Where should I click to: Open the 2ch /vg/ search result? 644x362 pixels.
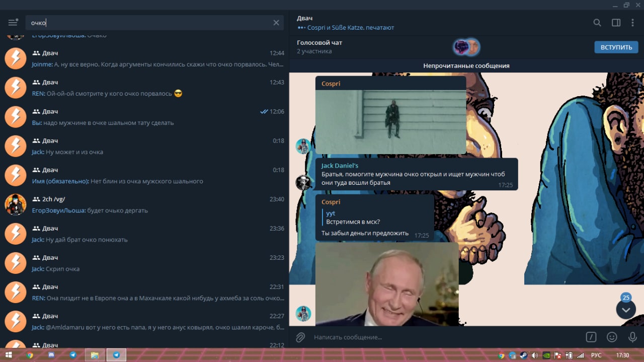pyautogui.click(x=144, y=204)
